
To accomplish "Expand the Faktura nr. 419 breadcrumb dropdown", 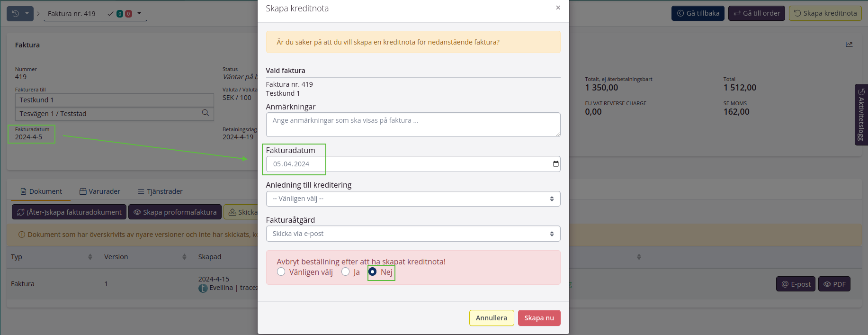I will pos(139,13).
